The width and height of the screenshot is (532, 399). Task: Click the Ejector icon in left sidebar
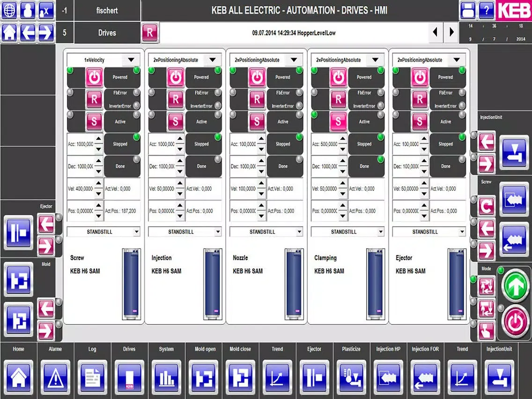pos(19,233)
